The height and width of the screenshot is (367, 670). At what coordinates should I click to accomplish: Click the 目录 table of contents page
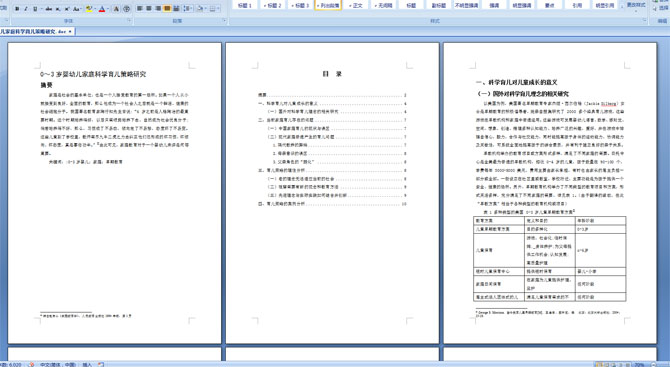click(332, 192)
